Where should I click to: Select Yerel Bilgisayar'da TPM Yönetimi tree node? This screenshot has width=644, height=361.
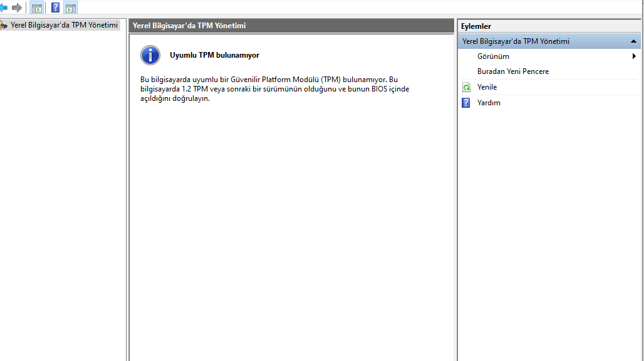[x=64, y=25]
